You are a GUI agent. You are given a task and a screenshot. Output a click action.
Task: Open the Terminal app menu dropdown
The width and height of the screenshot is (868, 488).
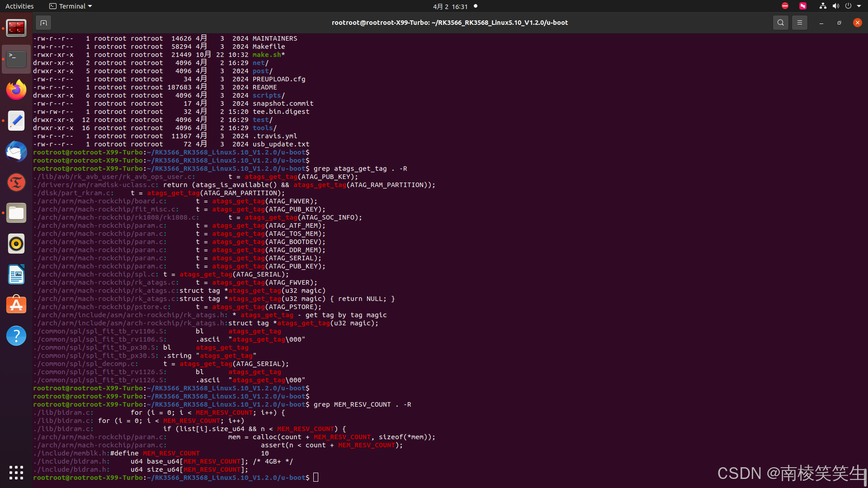(x=71, y=6)
